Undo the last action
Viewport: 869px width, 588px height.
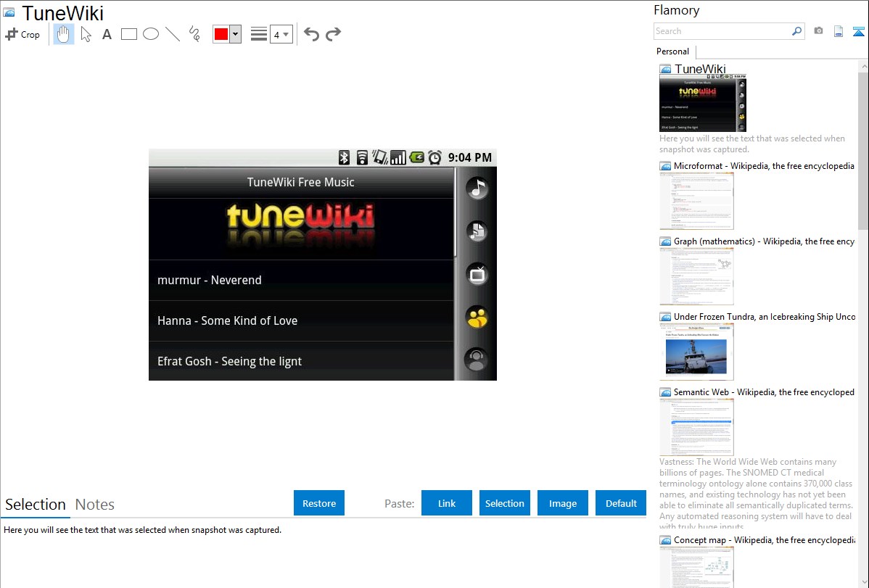pyautogui.click(x=311, y=34)
